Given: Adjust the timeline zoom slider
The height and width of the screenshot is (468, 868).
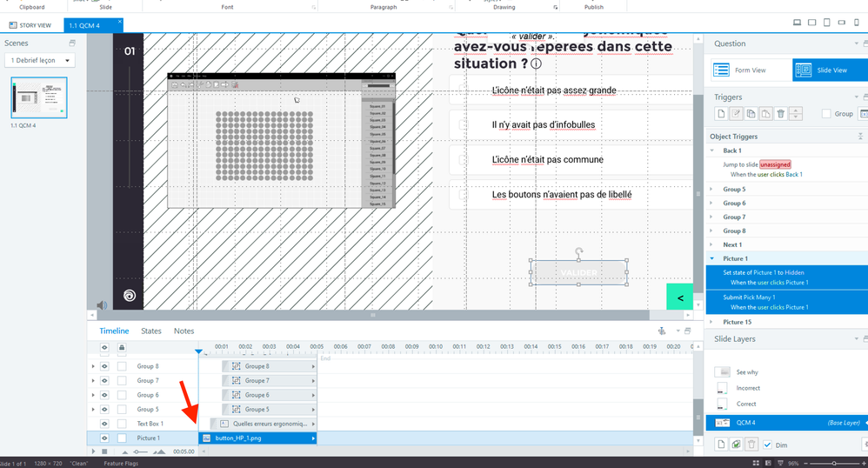Looking at the screenshot, I should click(x=142, y=452).
